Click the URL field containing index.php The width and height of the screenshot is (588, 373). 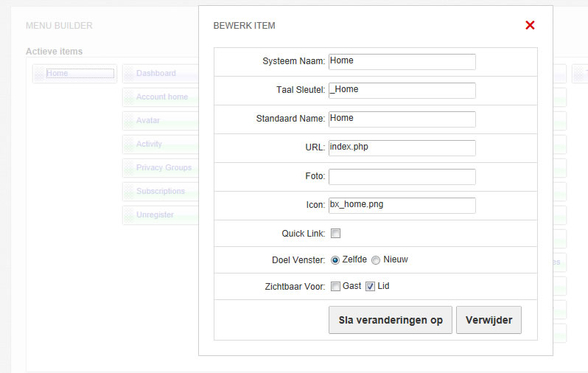402,148
